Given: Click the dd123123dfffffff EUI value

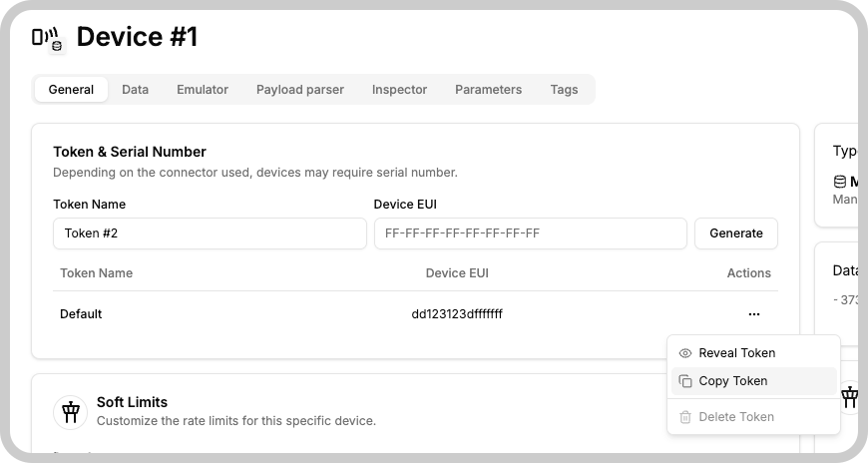Looking at the screenshot, I should (457, 314).
